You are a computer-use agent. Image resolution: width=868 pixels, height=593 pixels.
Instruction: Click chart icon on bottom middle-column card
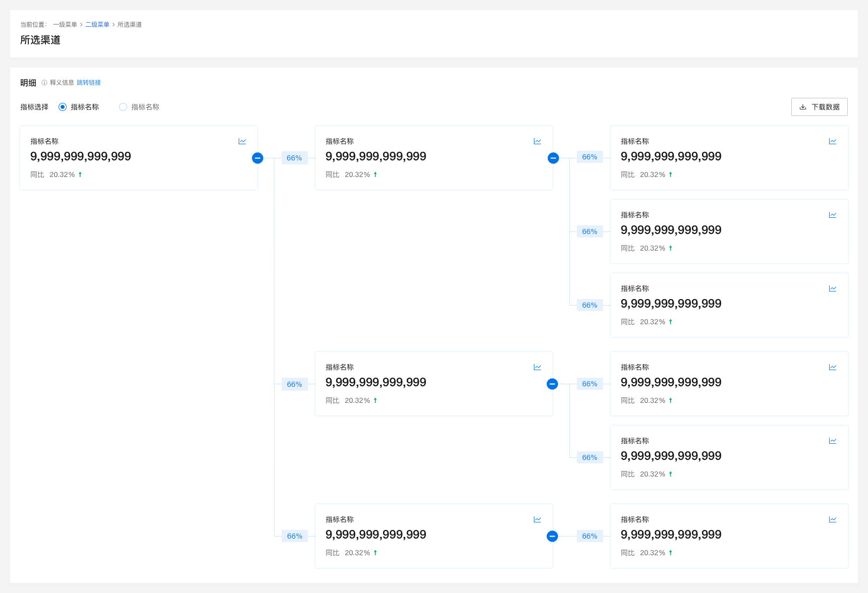(537, 520)
